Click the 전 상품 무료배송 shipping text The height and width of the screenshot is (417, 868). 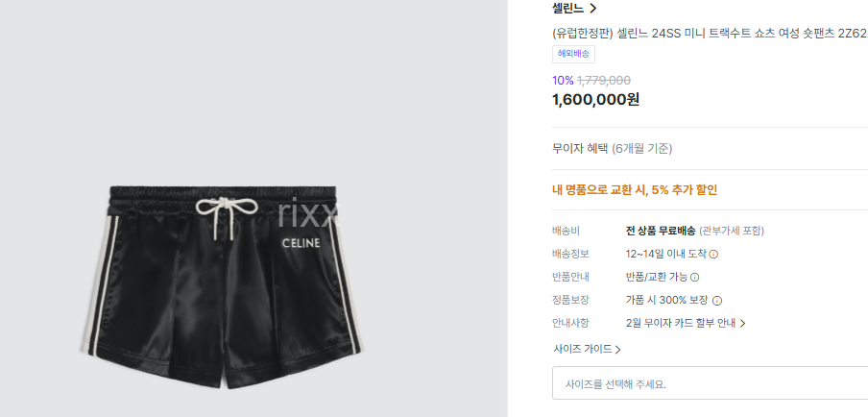coord(661,231)
